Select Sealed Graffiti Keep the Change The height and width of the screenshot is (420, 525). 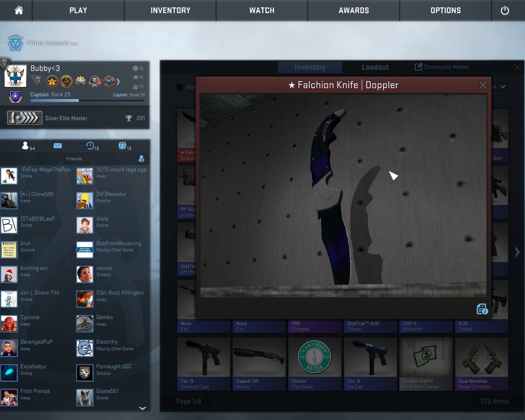(426, 364)
